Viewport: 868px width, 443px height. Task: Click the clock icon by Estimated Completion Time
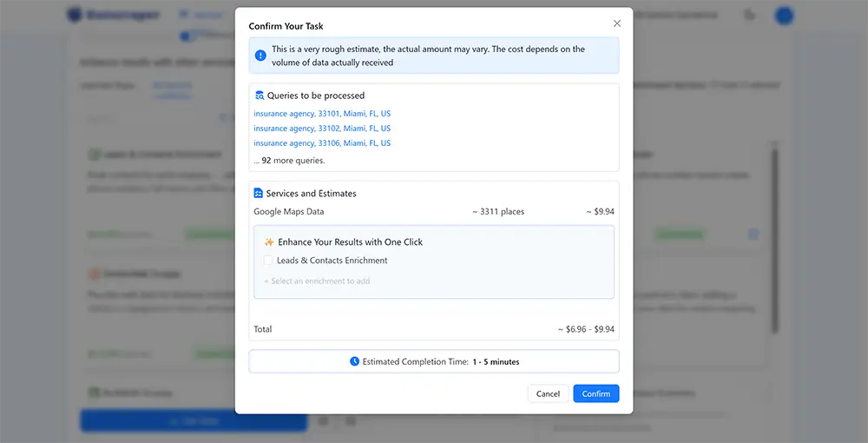[355, 361]
